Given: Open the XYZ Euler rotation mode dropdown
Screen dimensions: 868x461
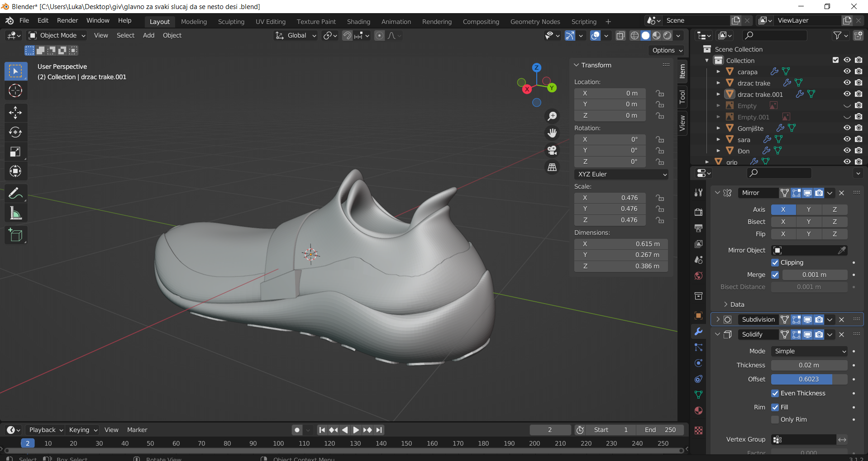Looking at the screenshot, I should tap(622, 174).
